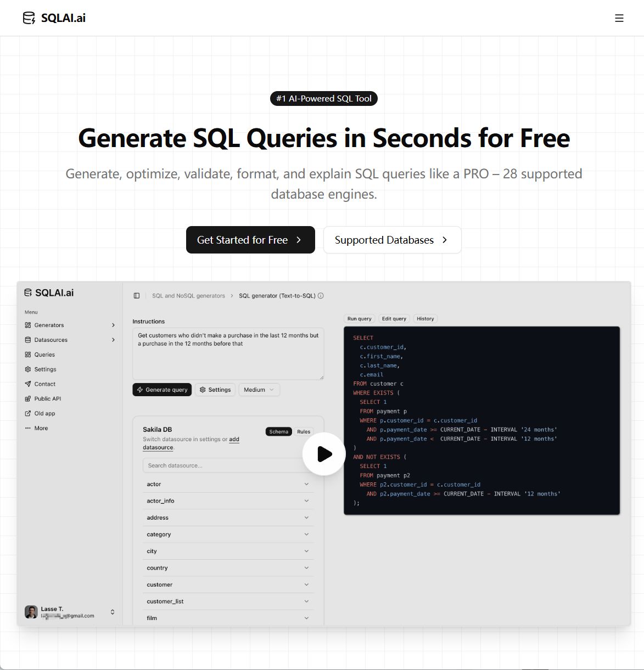Expand the category table chevron
The width and height of the screenshot is (644, 670).
click(x=306, y=534)
